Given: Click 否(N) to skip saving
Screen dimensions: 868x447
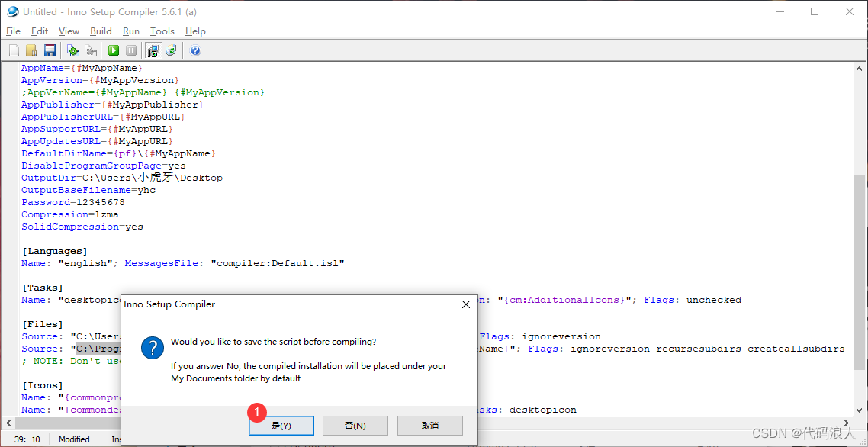Looking at the screenshot, I should tap(355, 426).
